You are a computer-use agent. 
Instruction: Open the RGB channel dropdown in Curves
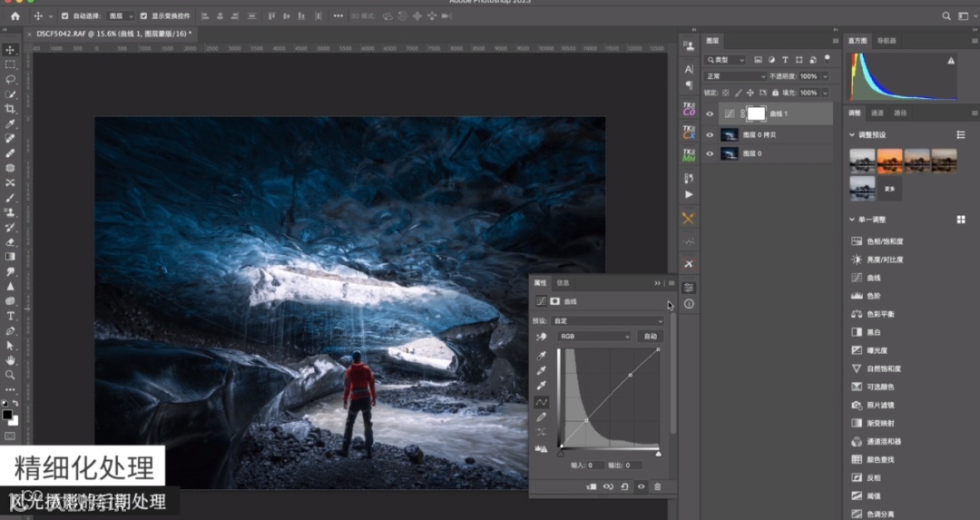click(594, 336)
